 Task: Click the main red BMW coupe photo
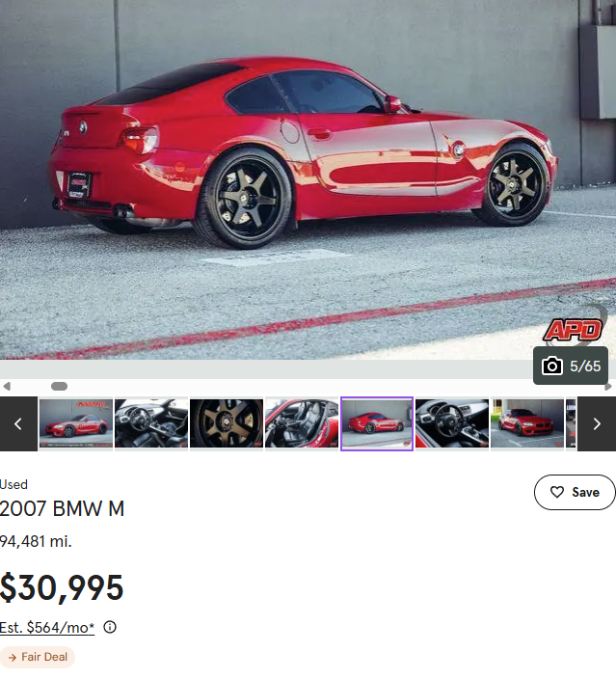pyautogui.click(x=308, y=179)
